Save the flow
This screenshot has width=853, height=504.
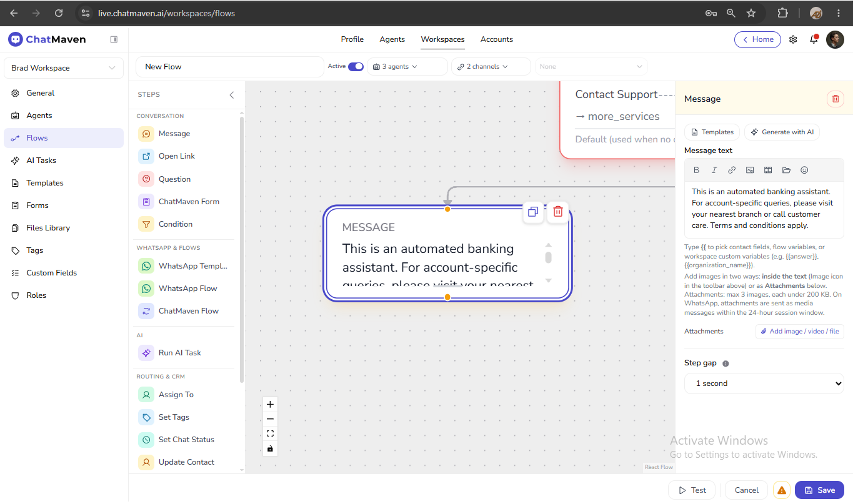click(819, 490)
